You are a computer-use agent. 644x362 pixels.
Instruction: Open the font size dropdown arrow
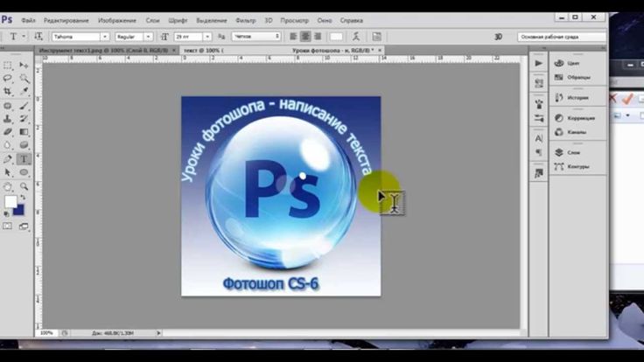207,37
